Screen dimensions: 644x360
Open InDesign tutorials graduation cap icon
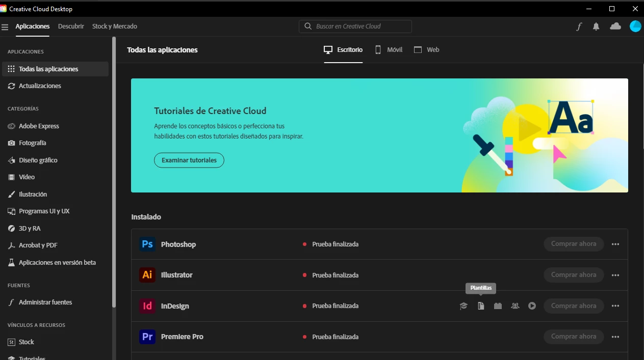click(x=463, y=306)
